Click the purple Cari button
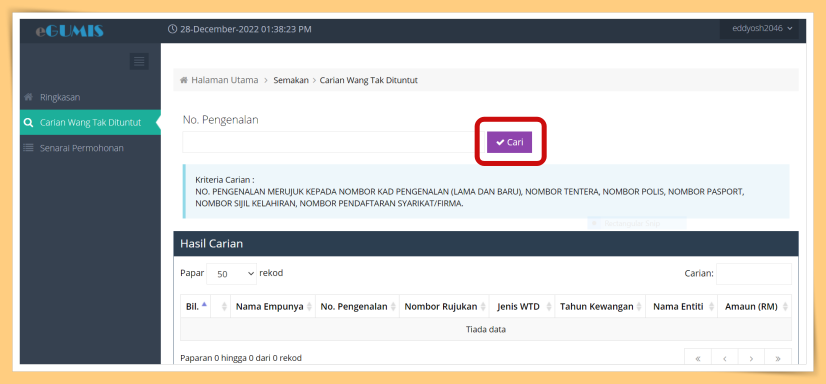Image resolution: width=826 pixels, height=384 pixels. coord(509,142)
